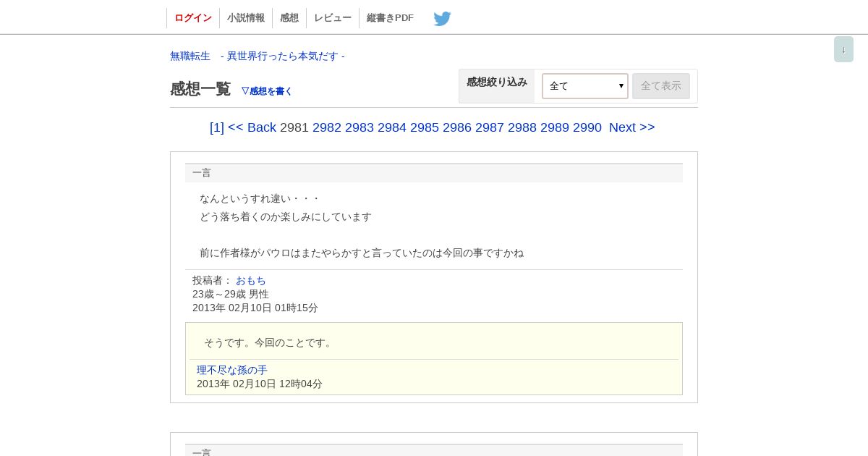Click the text 23歳～29歳 男性
The height and width of the screenshot is (456, 868).
pos(231,294)
